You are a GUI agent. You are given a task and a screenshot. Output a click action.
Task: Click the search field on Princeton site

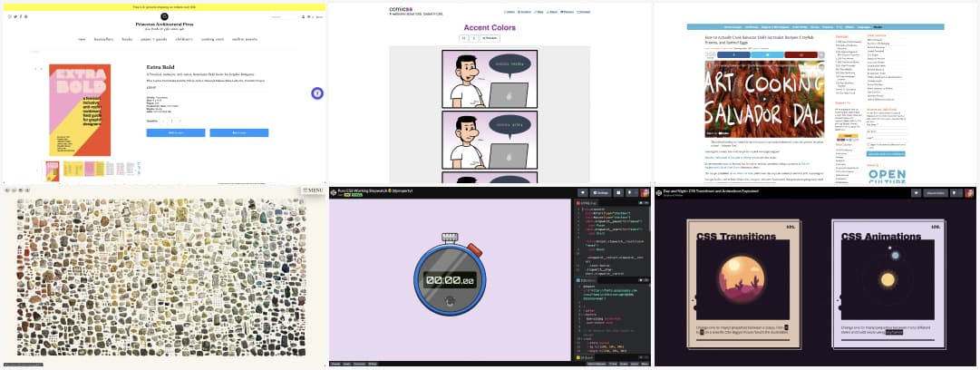282,17
